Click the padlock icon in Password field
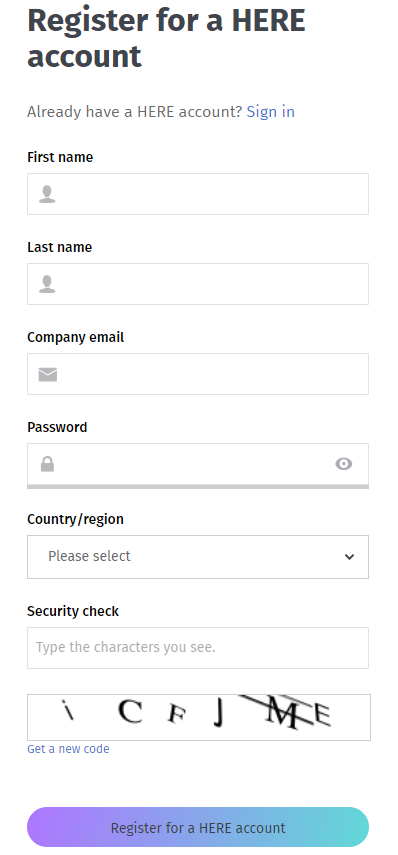The image size is (398, 855). [x=47, y=464]
